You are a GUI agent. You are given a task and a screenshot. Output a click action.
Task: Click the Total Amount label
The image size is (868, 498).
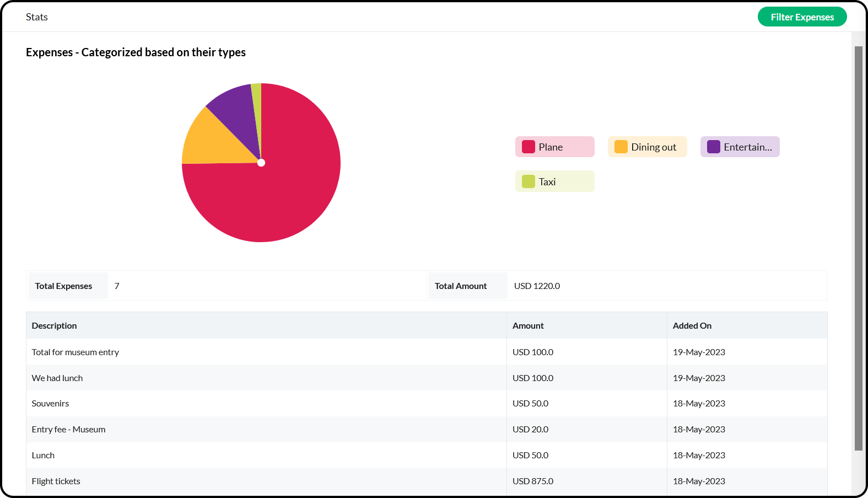point(461,286)
